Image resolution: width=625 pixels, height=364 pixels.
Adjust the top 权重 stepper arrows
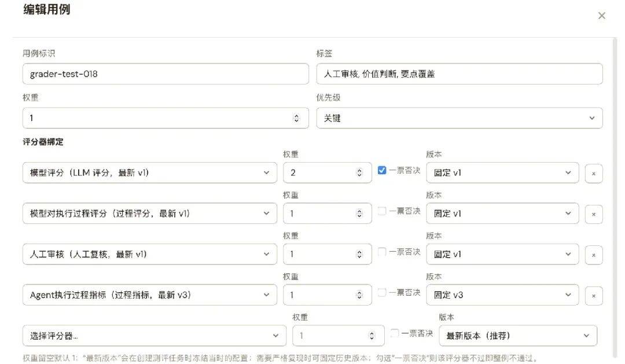[x=296, y=118]
